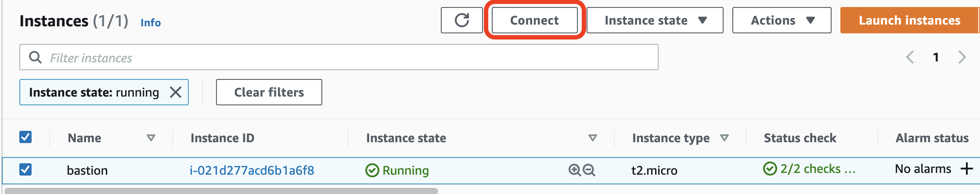
Task: Go to next page with right chevron
Action: coord(962,57)
